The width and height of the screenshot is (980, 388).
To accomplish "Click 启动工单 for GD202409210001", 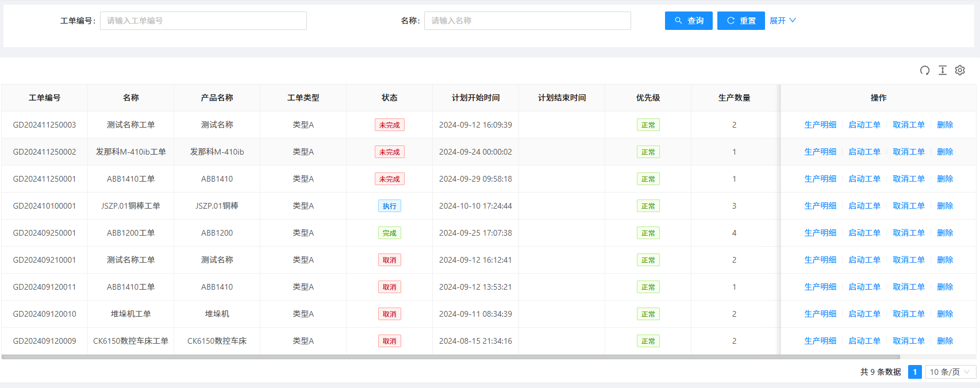I will (864, 260).
